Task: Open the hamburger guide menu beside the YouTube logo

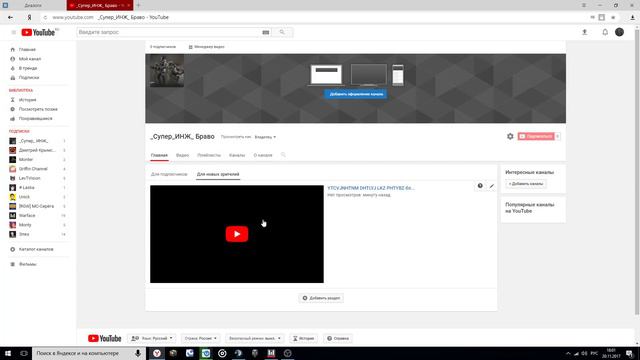Action: (x=13, y=32)
